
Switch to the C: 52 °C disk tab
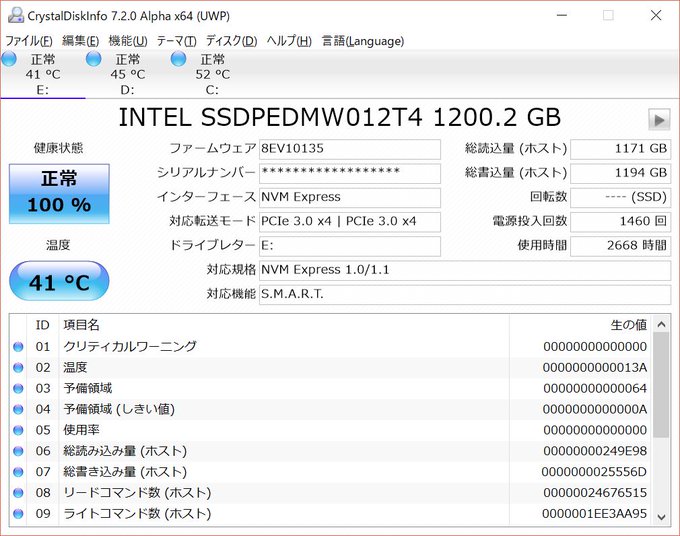point(212,74)
